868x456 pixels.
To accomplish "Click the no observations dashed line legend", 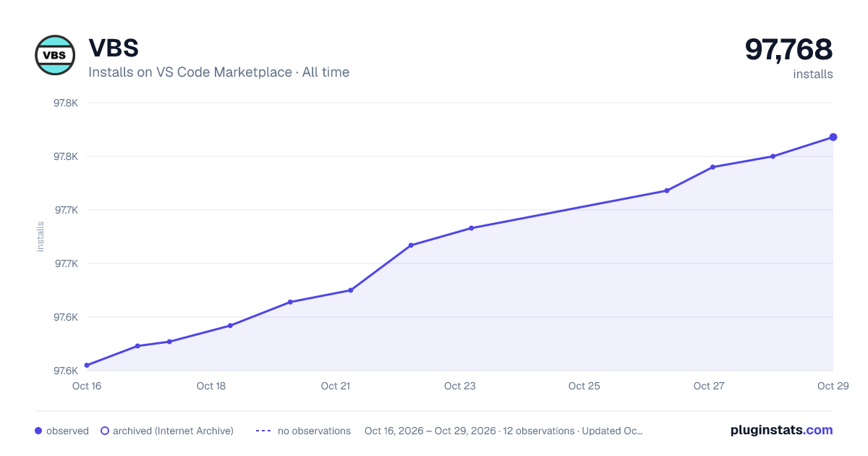I will click(x=263, y=431).
